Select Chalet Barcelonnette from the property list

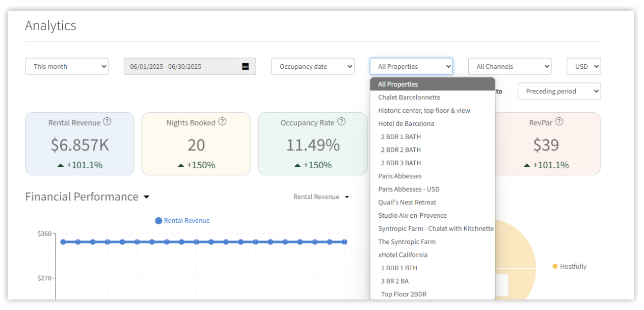(410, 97)
